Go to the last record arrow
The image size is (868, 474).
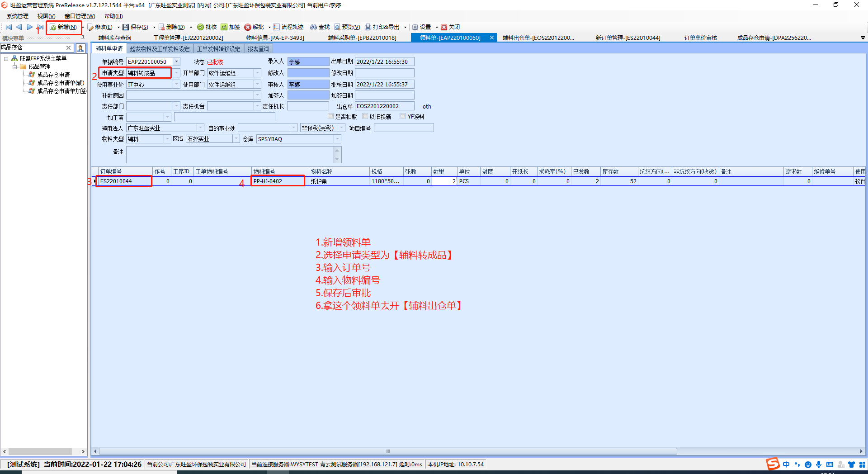[x=40, y=27]
